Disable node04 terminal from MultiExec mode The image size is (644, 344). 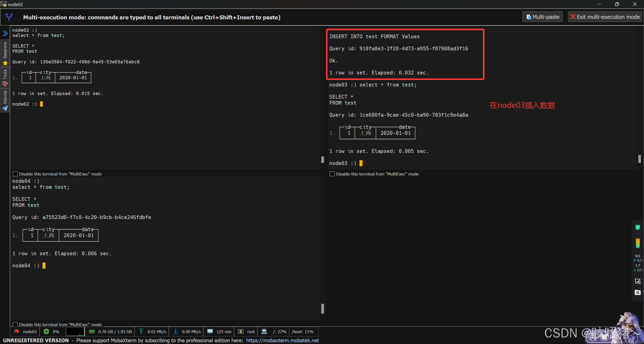pyautogui.click(x=15, y=324)
